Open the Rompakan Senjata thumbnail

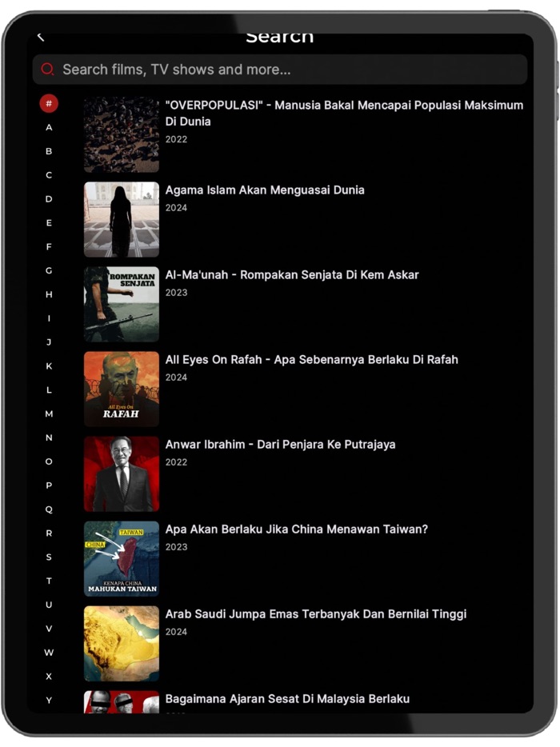[x=122, y=305]
